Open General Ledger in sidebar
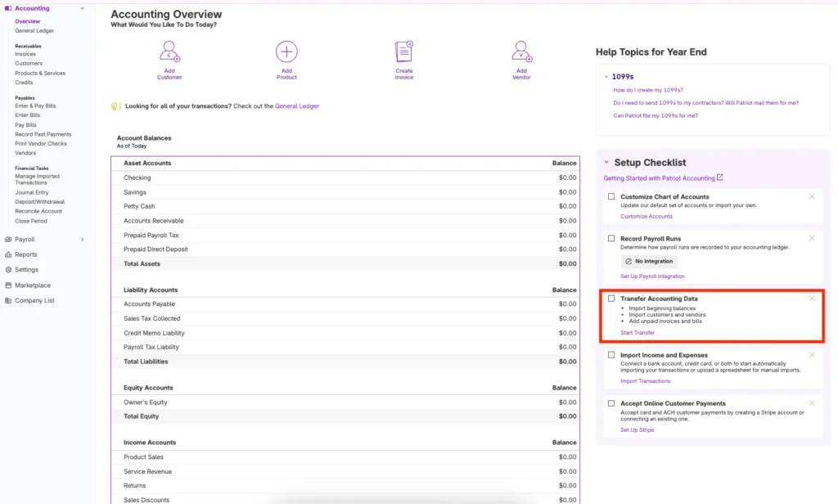The width and height of the screenshot is (838, 504). pyautogui.click(x=34, y=31)
